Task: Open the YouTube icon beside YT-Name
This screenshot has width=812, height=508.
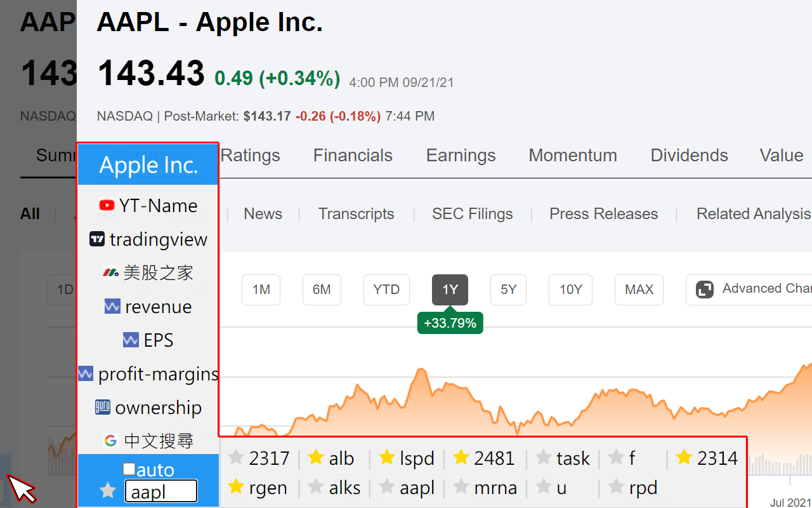Action: 107,206
